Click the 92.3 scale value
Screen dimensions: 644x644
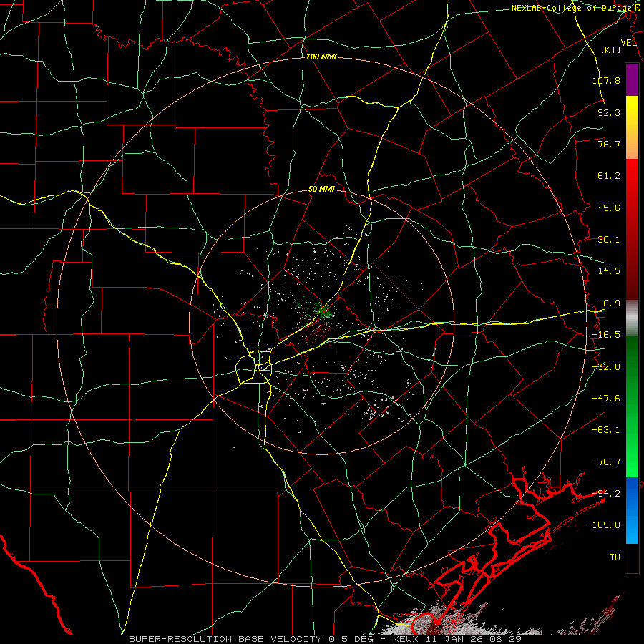point(609,112)
